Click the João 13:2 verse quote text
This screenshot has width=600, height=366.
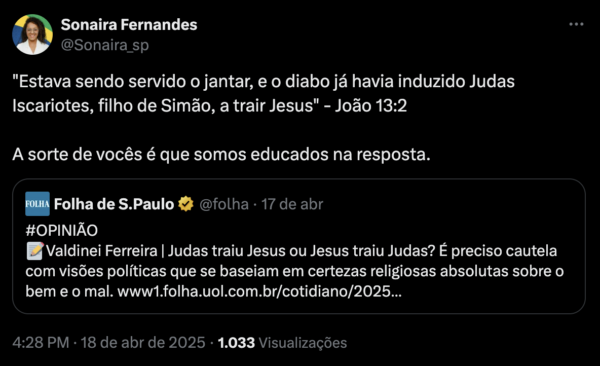[263, 93]
